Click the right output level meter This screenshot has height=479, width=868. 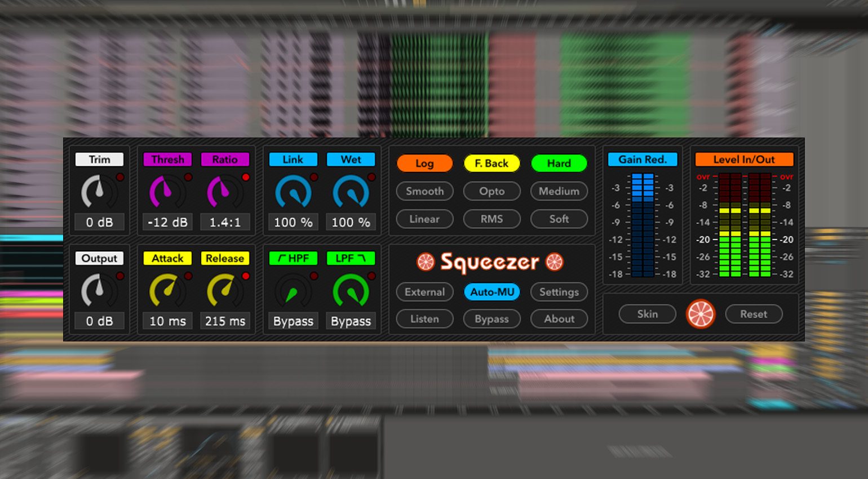point(759,225)
